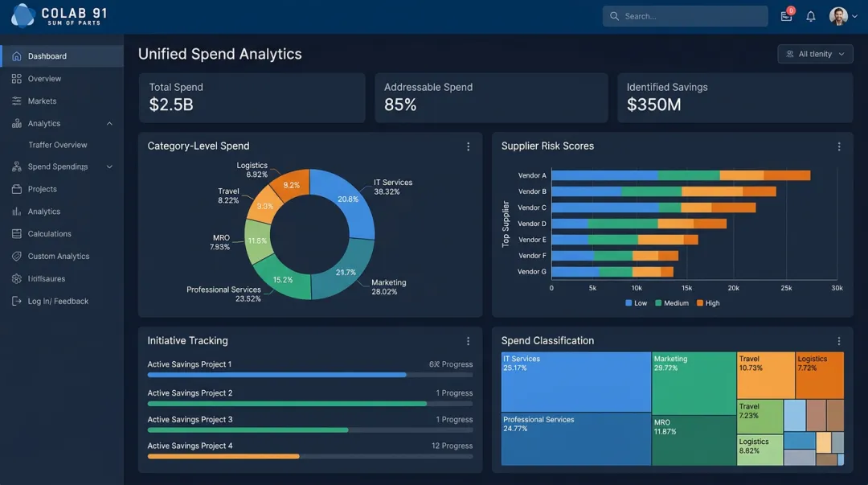Click the search magnifier icon

615,16
